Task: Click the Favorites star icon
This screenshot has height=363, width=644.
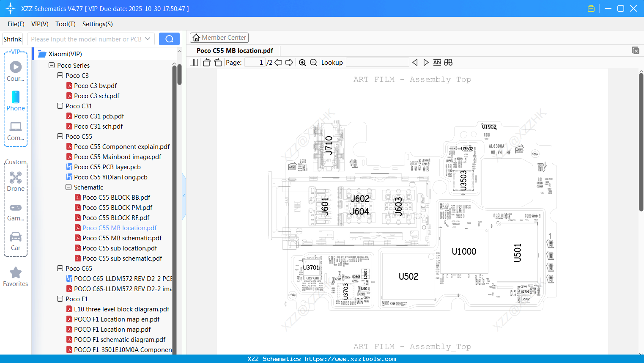Action: tap(16, 272)
